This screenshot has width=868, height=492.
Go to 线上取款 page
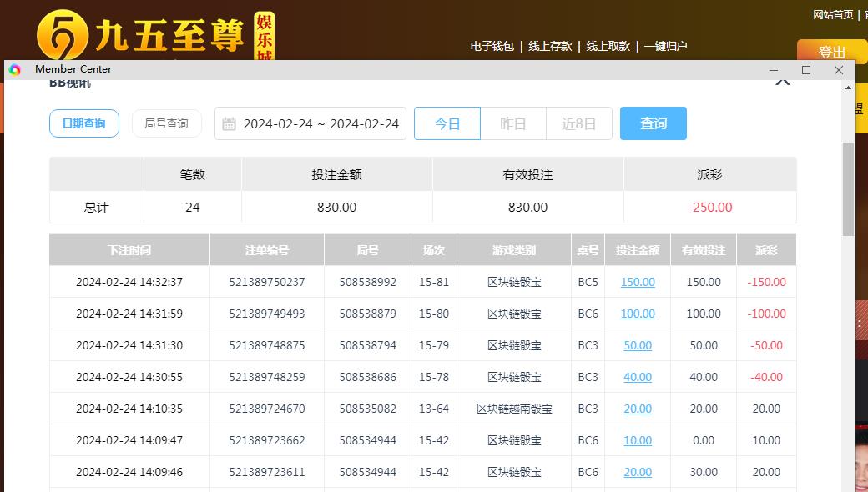[x=608, y=47]
